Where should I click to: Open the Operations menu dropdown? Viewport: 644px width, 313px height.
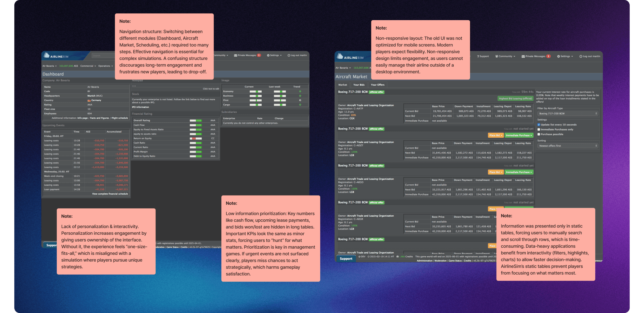point(105,66)
